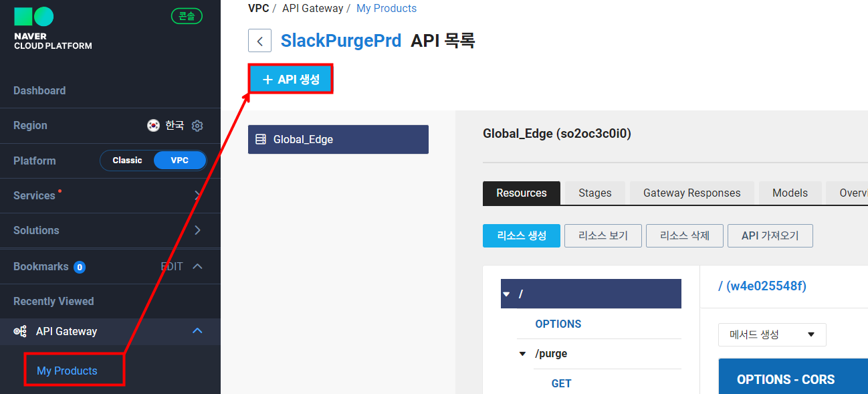
Task: Open the Dashboard menu item
Action: tap(39, 90)
